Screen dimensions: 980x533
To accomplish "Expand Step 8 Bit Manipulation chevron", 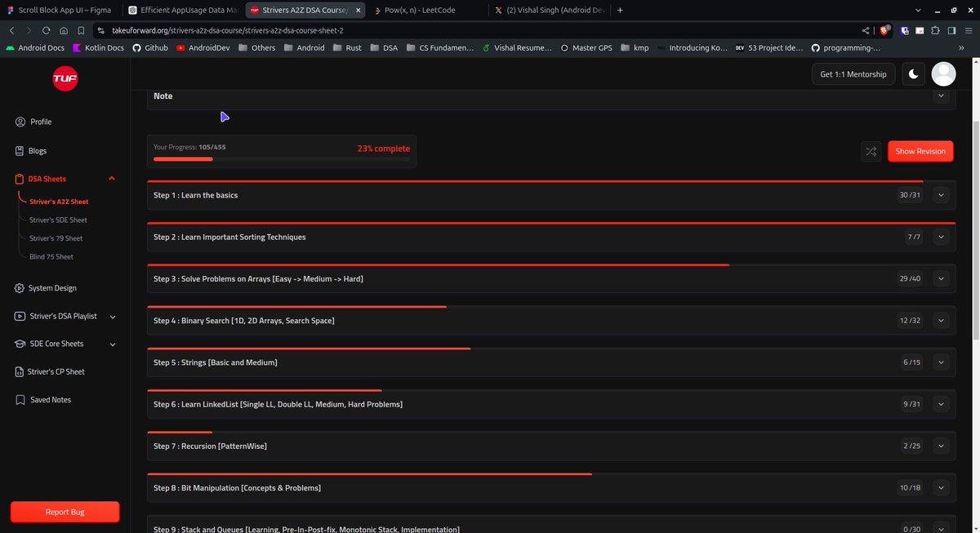I will click(942, 488).
